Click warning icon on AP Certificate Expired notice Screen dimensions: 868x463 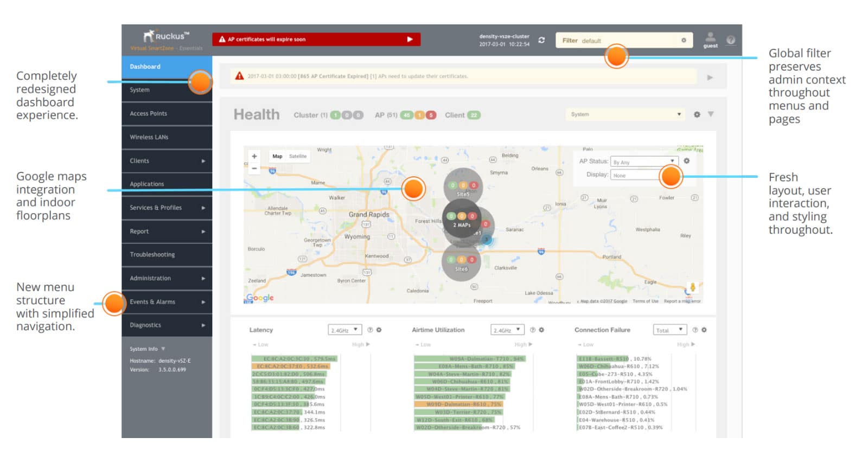pos(239,76)
